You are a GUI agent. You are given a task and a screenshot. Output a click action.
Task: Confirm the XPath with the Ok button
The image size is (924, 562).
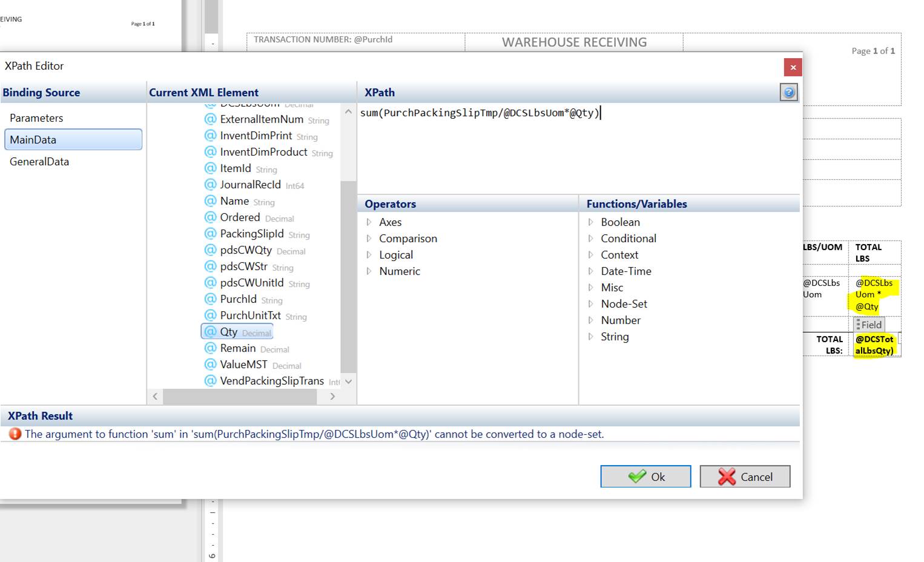pos(645,477)
